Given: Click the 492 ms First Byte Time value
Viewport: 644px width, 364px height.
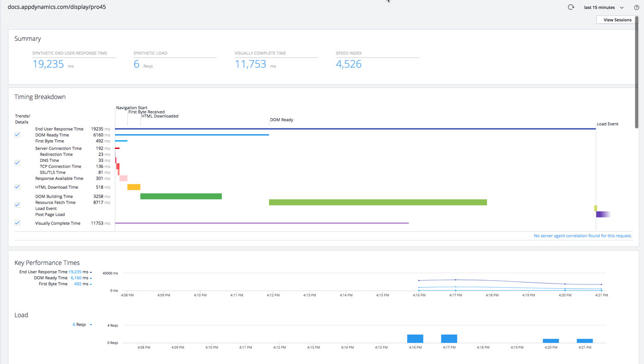Looking at the screenshot, I should click(78, 284).
